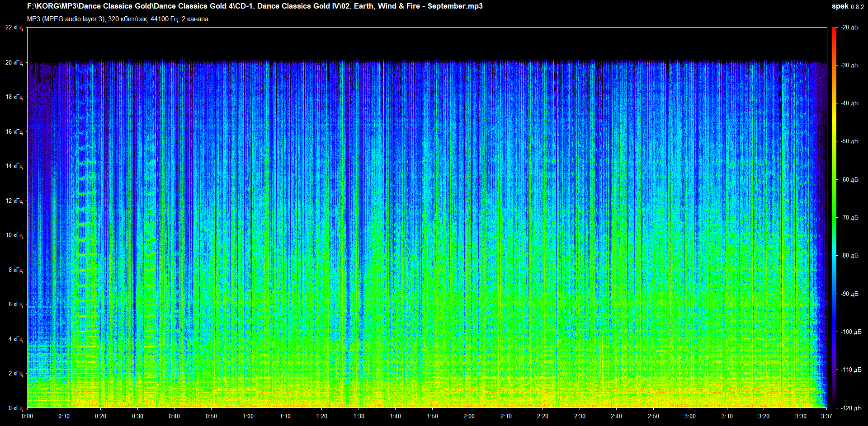
Task: Select the 2:30 time axis marker
Action: (580, 416)
